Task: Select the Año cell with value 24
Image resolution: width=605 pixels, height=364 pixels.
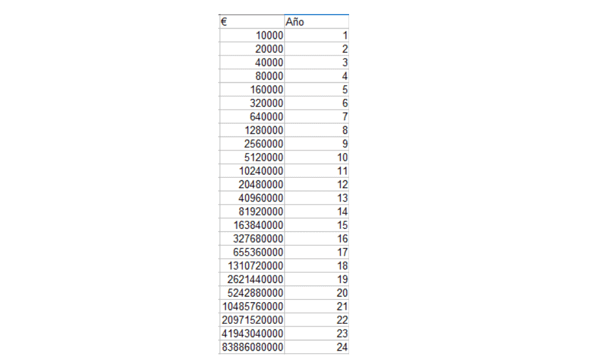Action: 317,347
